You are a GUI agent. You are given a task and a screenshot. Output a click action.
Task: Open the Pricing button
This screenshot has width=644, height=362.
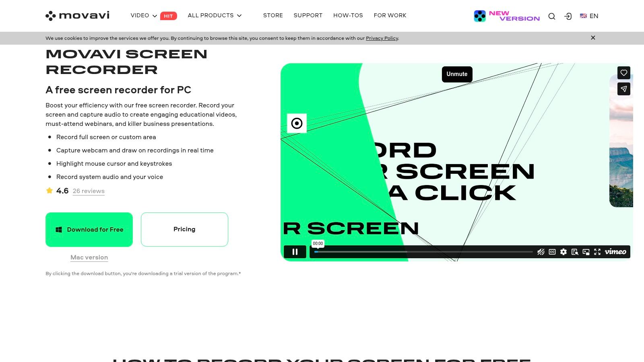(x=184, y=229)
